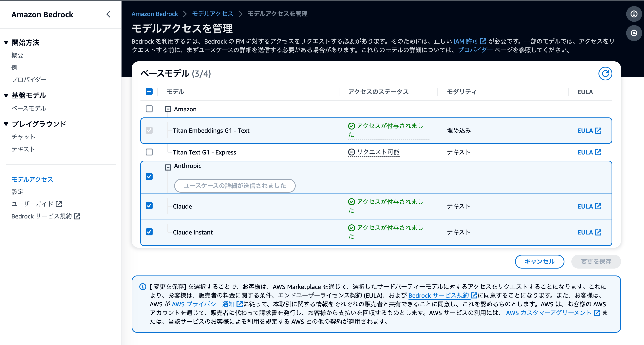Image resolution: width=644 pixels, height=345 pixels.
Task: Go to ベースモデル in the sidebar
Action: pyautogui.click(x=29, y=108)
